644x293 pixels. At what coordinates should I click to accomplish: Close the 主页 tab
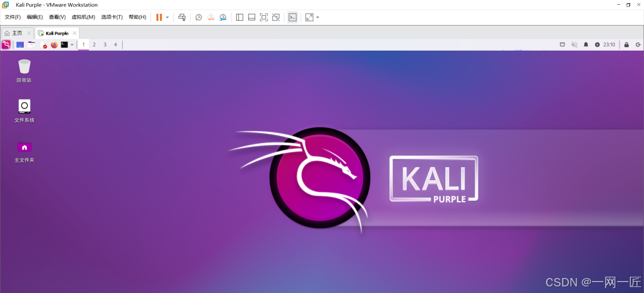pyautogui.click(x=29, y=33)
